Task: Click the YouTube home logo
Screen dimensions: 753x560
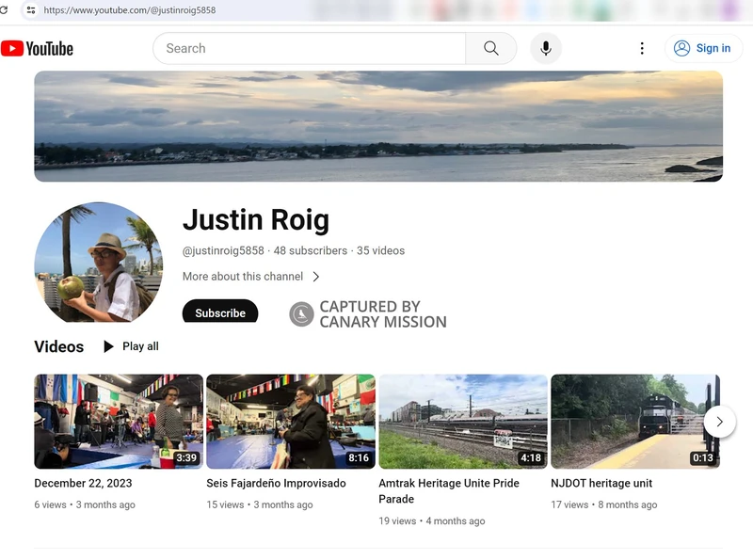Action: 36,48
